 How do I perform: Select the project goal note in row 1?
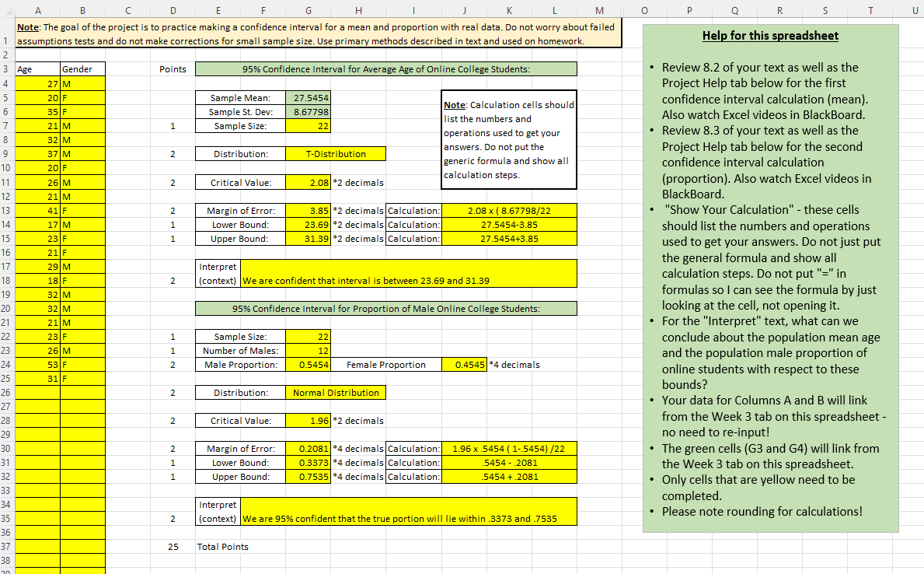[x=318, y=33]
